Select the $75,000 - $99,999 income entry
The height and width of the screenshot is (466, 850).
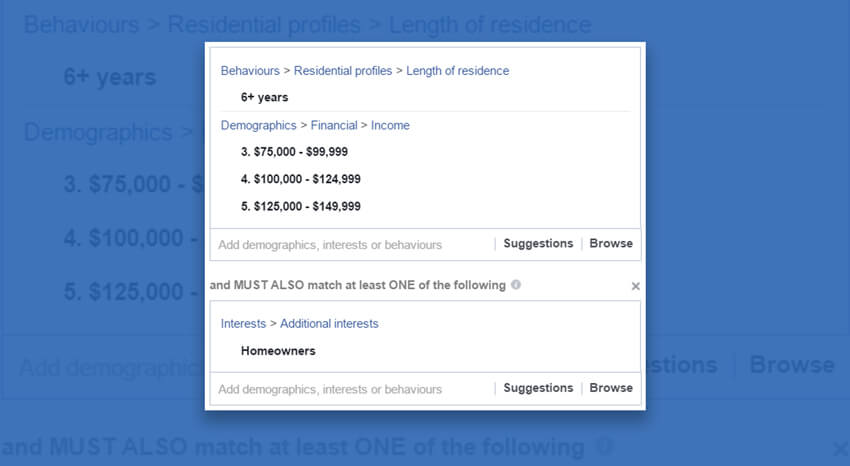point(294,152)
